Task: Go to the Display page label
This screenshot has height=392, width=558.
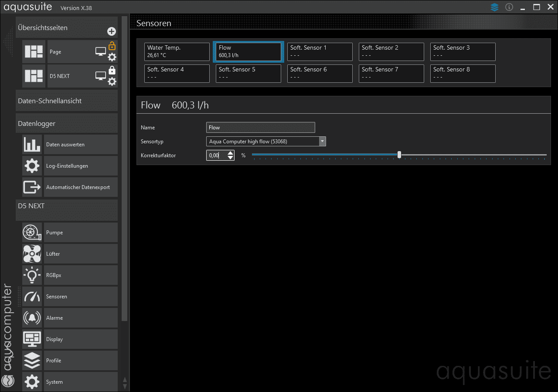Action: (x=54, y=339)
